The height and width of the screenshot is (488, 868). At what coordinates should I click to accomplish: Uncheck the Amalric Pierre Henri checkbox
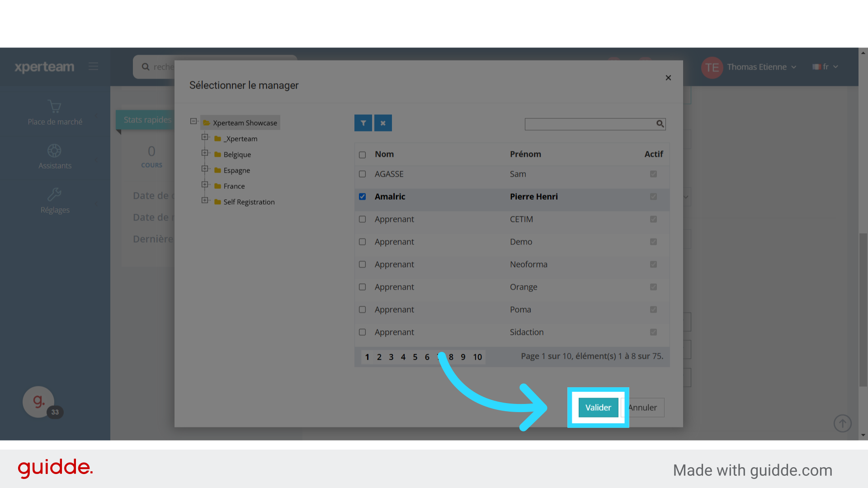[x=362, y=197]
